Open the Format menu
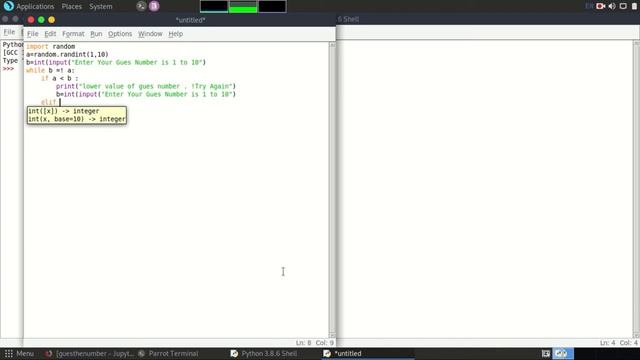 73,34
